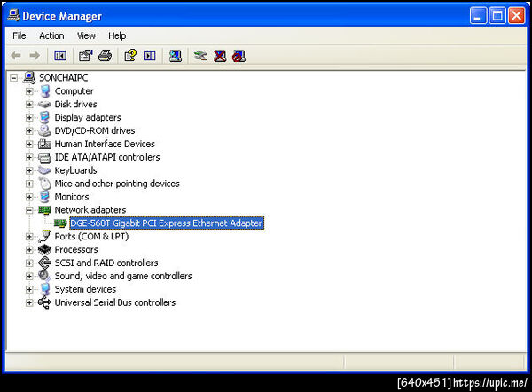This screenshot has width=532, height=392.
Task: Expand the System devices node
Action: click(29, 289)
